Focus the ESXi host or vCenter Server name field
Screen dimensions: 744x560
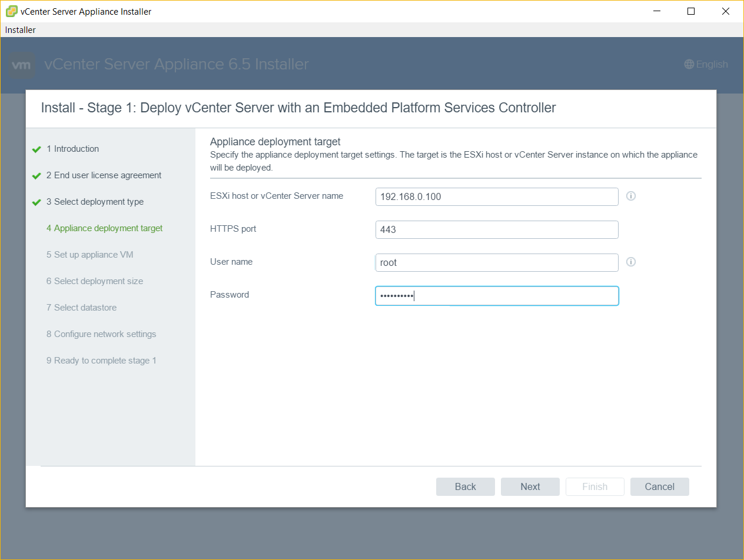click(497, 196)
